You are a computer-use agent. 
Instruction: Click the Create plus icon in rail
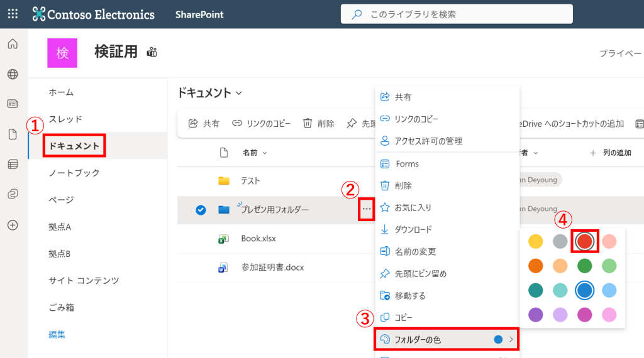coord(13,225)
